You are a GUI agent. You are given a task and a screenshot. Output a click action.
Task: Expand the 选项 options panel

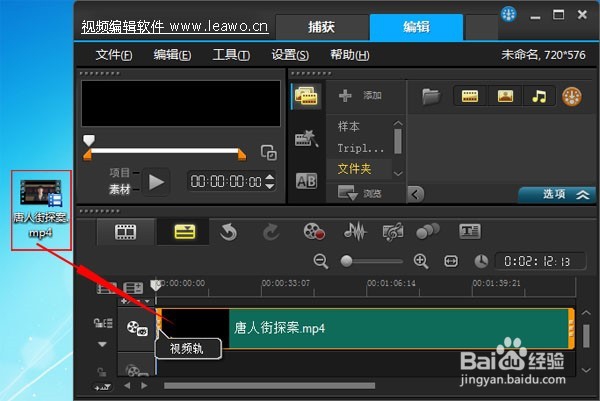coord(557,194)
